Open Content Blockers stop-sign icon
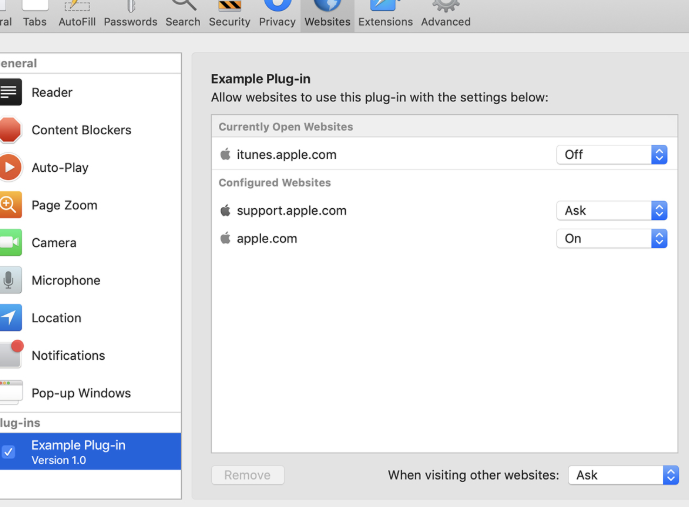689x507 pixels. pos(10,130)
